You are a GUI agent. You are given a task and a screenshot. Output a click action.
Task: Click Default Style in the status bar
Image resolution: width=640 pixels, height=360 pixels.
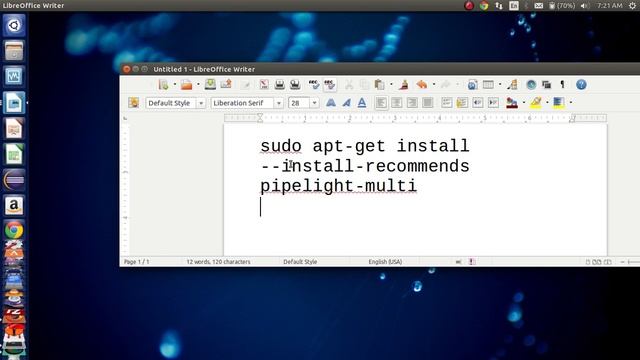click(x=300, y=262)
